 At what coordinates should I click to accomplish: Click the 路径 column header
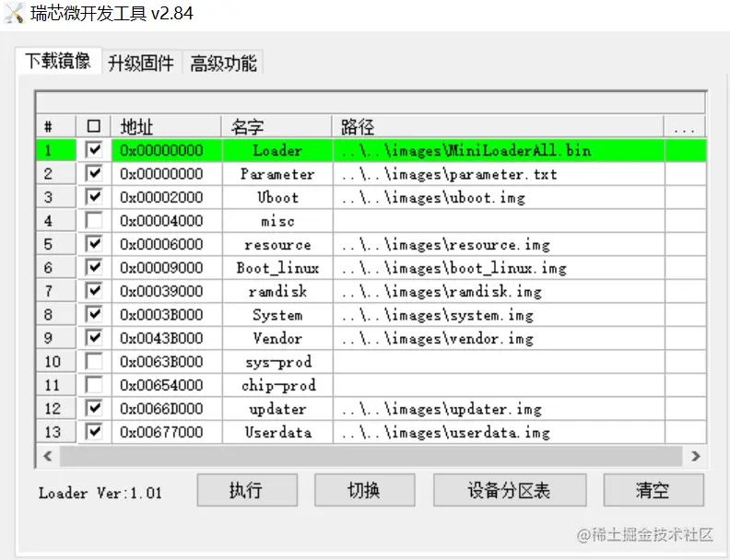[x=498, y=126]
